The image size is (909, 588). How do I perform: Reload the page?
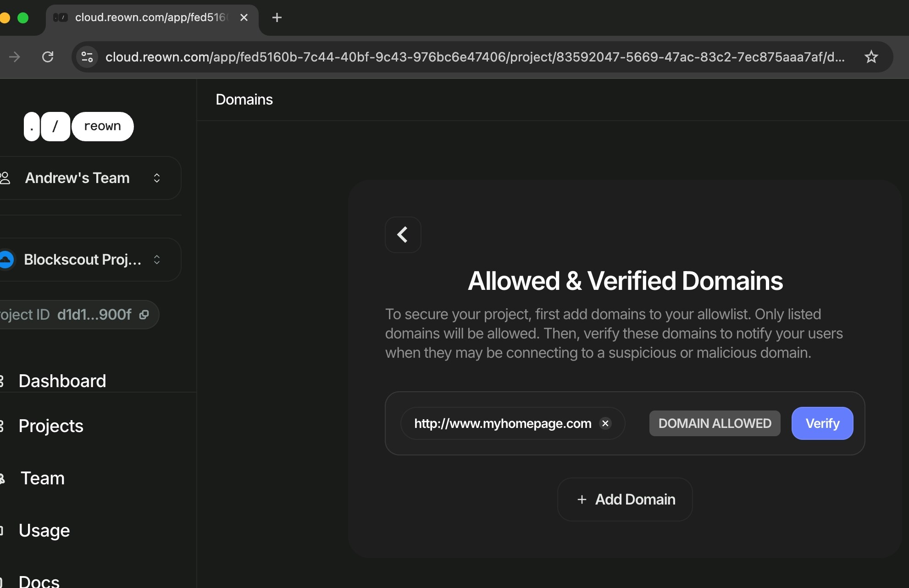point(48,57)
